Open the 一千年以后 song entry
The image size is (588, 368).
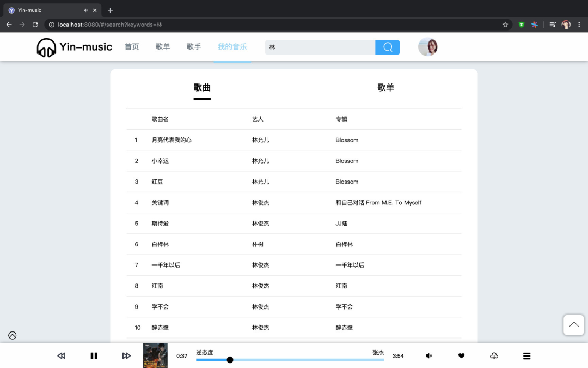pos(165,265)
